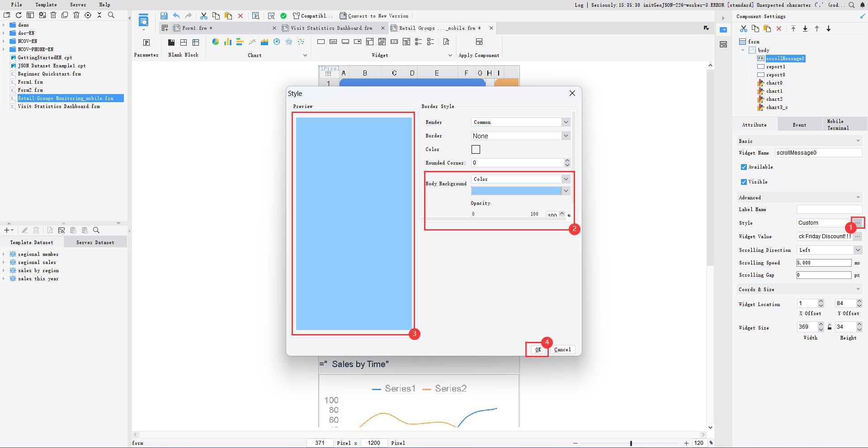Click the Widget Value ellipsis button
This screenshot has width=868, height=448.
pyautogui.click(x=858, y=236)
